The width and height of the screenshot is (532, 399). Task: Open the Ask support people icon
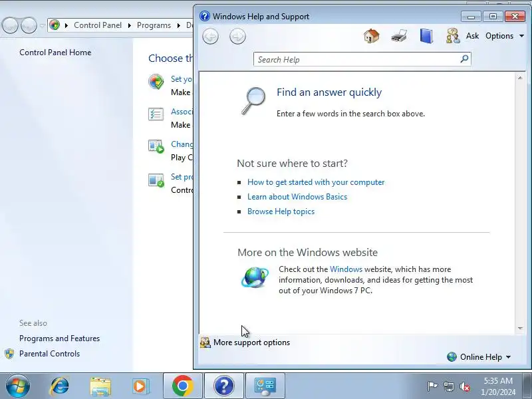point(453,36)
